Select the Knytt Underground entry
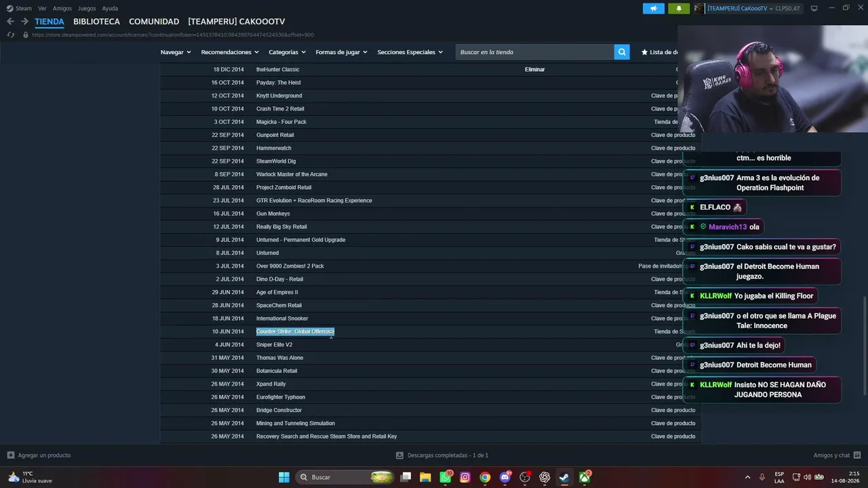The width and height of the screenshot is (868, 488). 279,96
